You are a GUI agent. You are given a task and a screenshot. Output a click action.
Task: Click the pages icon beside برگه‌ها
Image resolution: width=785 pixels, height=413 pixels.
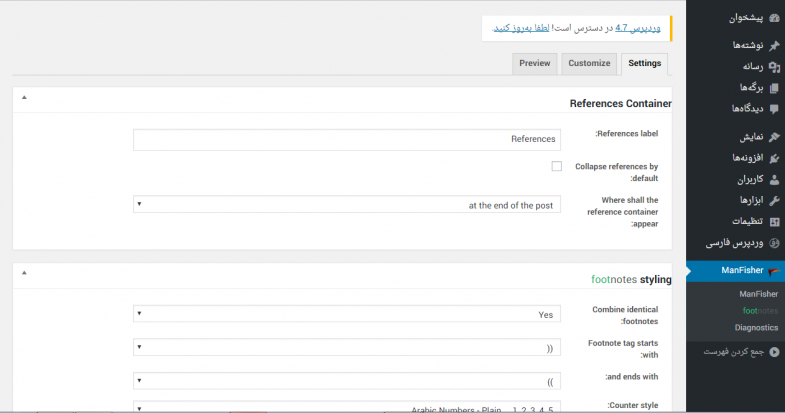(774, 88)
